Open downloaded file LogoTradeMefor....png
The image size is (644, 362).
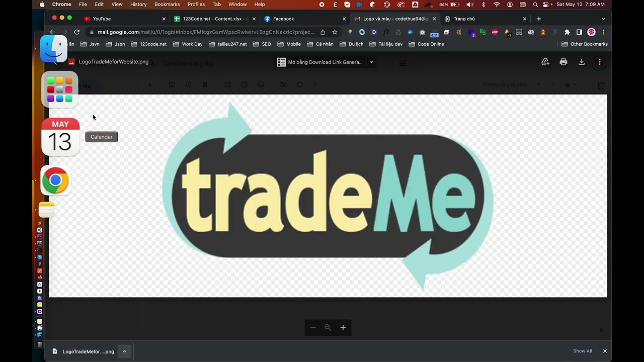[84, 351]
